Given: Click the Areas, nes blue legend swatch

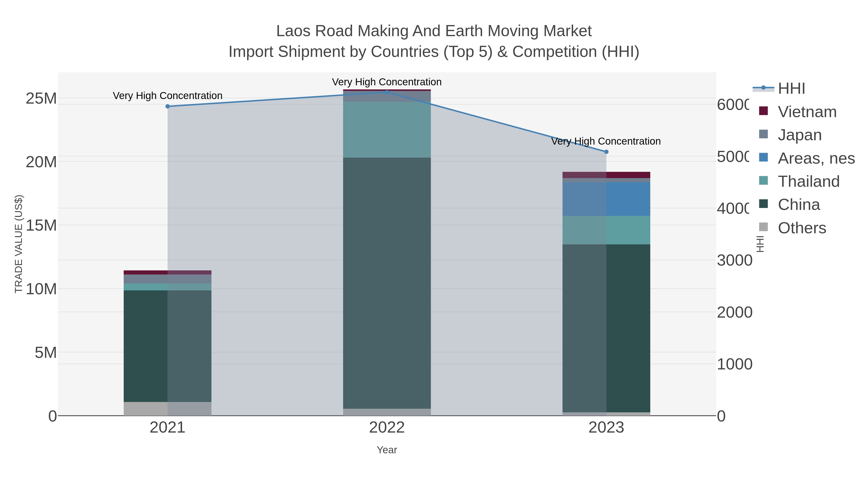Looking at the screenshot, I should coord(764,157).
